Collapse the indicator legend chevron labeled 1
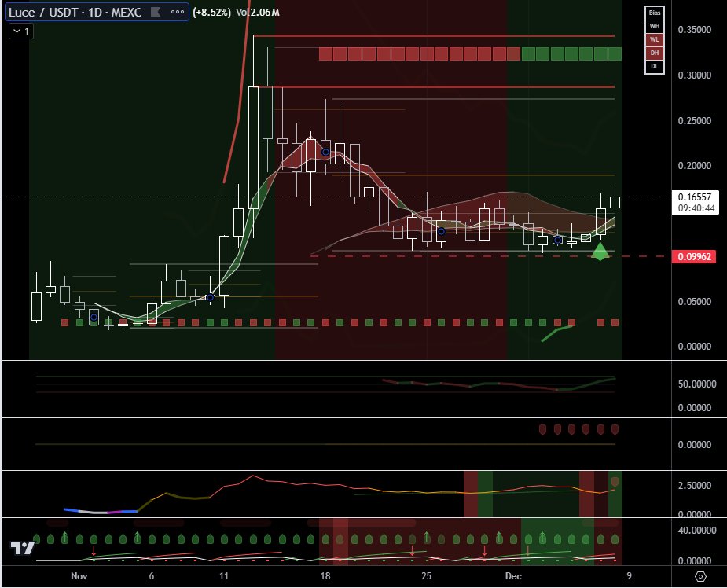This screenshot has width=727, height=588. point(21,31)
